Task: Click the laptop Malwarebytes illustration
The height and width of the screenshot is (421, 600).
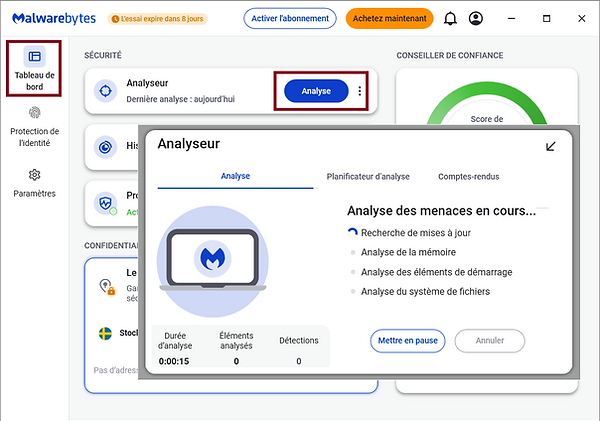Action: coord(213,262)
